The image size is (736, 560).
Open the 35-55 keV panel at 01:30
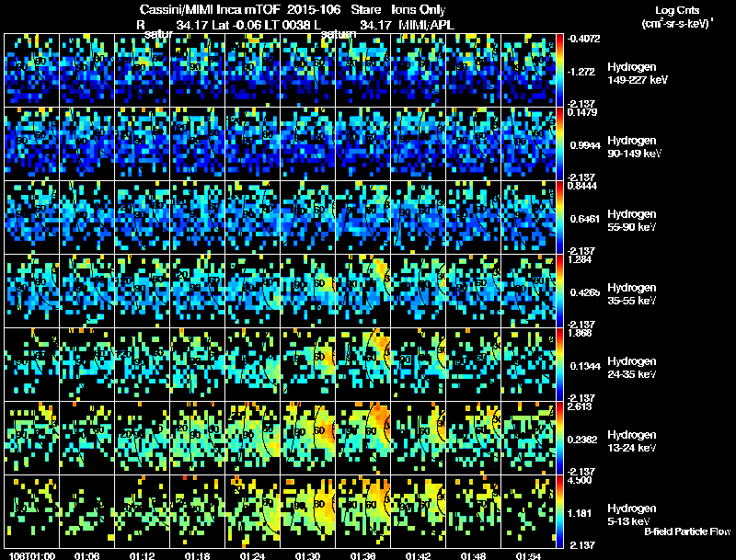tap(308, 291)
